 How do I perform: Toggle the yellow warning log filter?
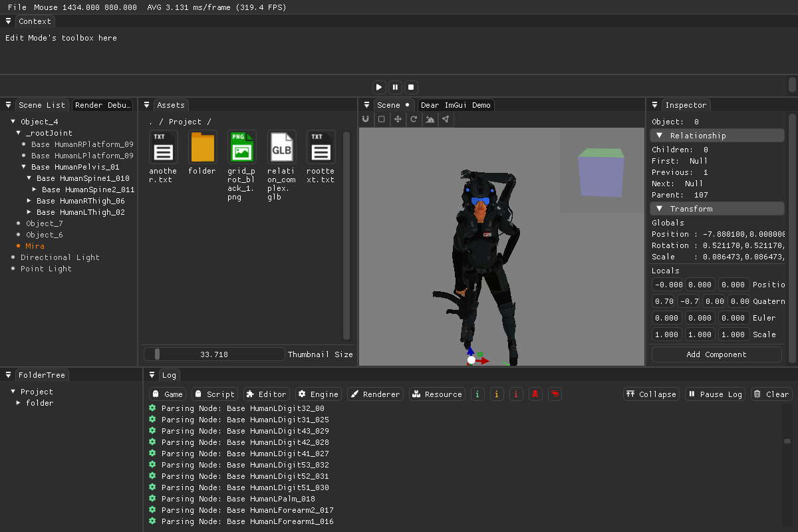tap(497, 394)
